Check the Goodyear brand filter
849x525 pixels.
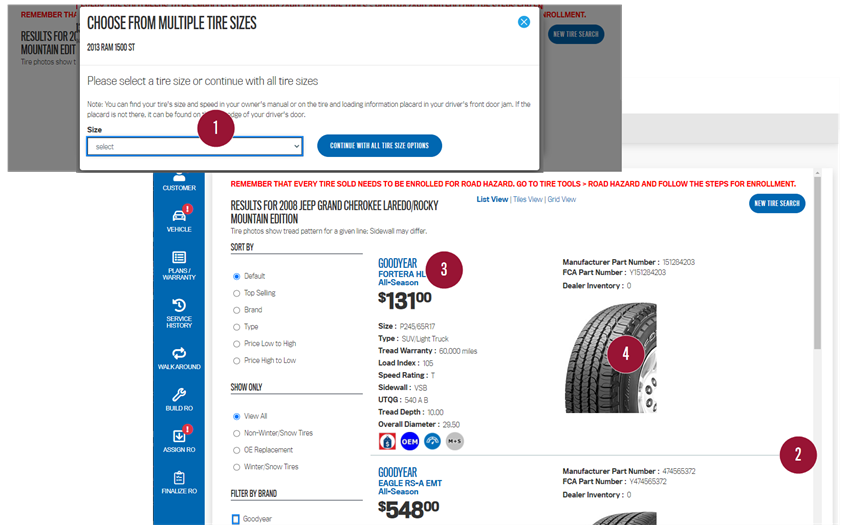click(236, 519)
